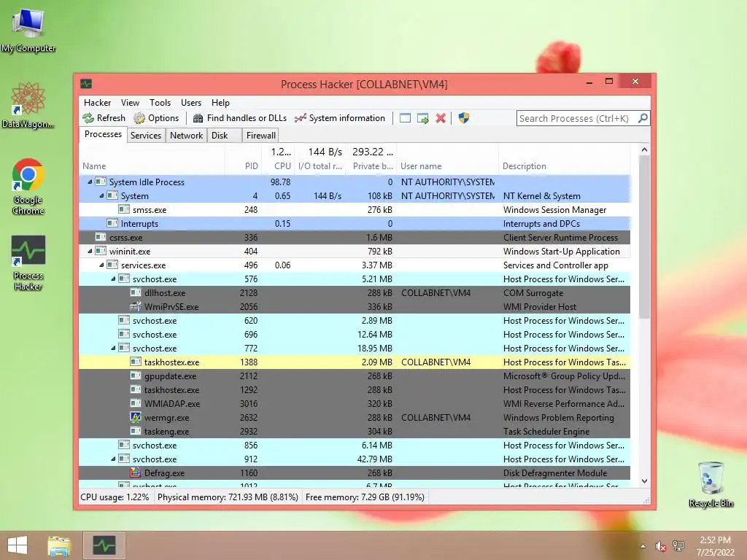Click the muted volume tray icon

[x=660, y=546]
